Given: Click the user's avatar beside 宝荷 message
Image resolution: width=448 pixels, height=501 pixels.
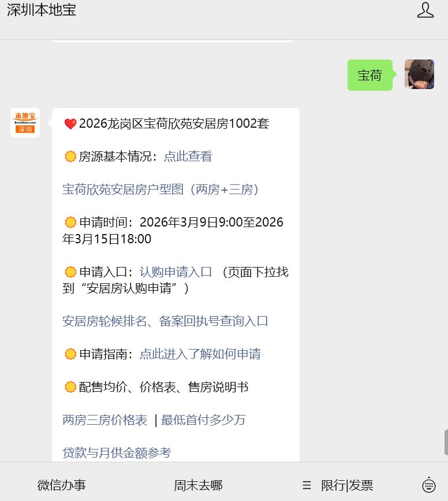Looking at the screenshot, I should pos(419,75).
